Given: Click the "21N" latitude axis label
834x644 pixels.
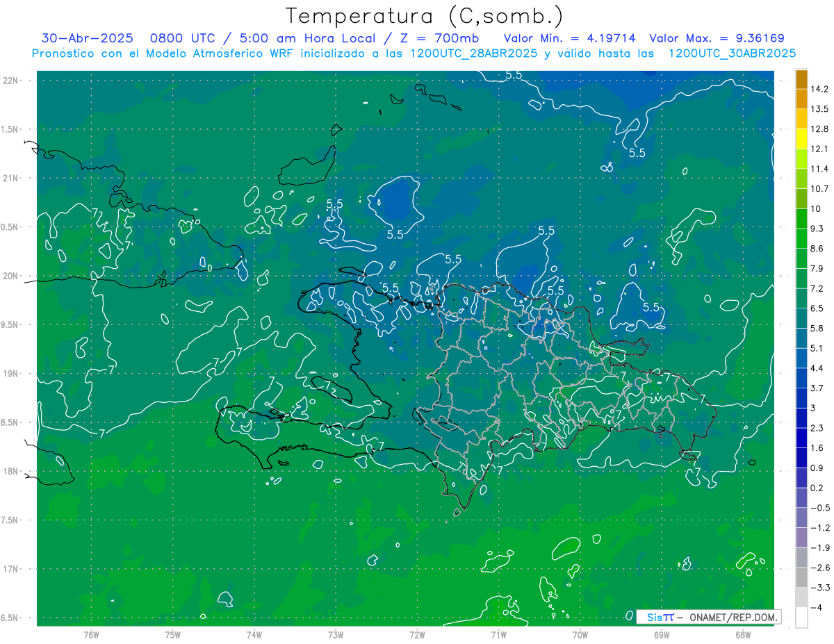Looking at the screenshot, I should [x=12, y=179].
